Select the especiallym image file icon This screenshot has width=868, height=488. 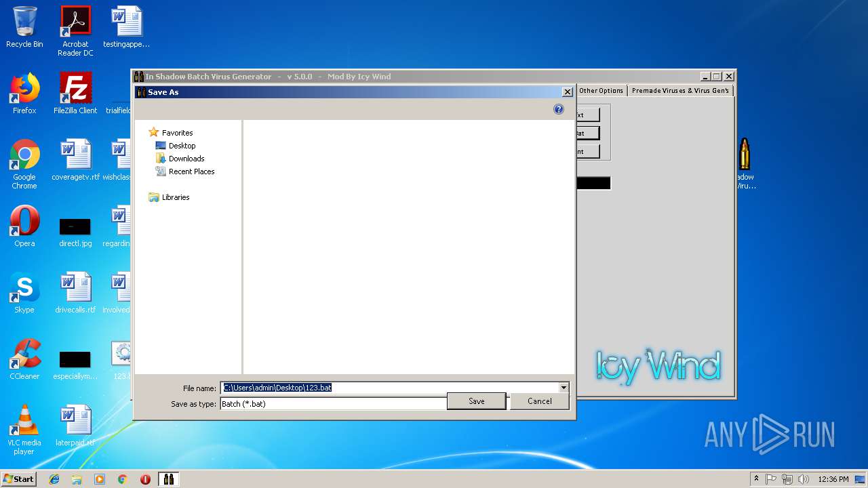click(x=75, y=365)
